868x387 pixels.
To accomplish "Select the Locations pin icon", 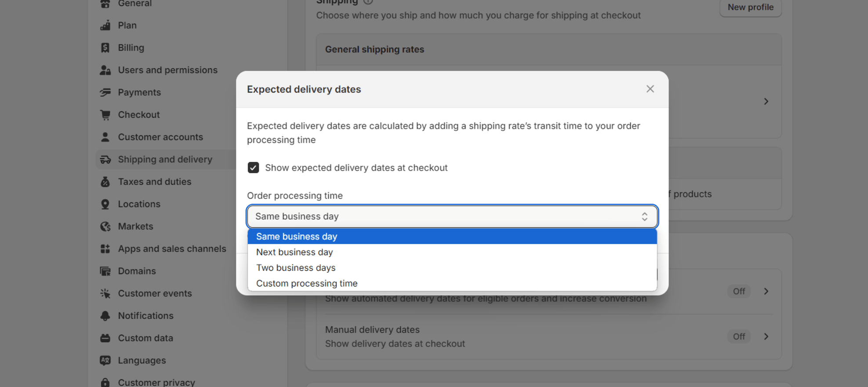I will click(x=105, y=204).
